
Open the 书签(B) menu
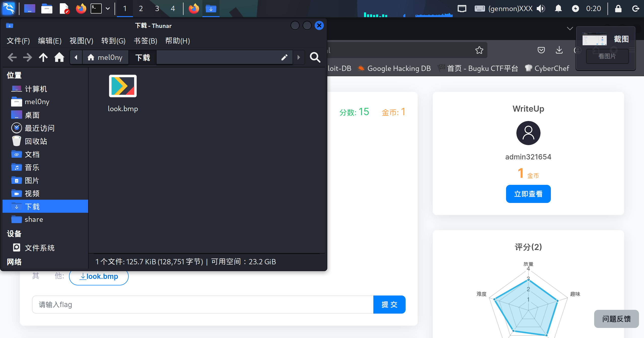pos(145,41)
